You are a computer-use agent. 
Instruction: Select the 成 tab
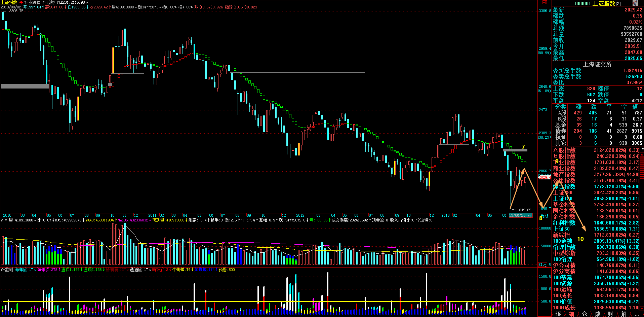tap(598, 314)
